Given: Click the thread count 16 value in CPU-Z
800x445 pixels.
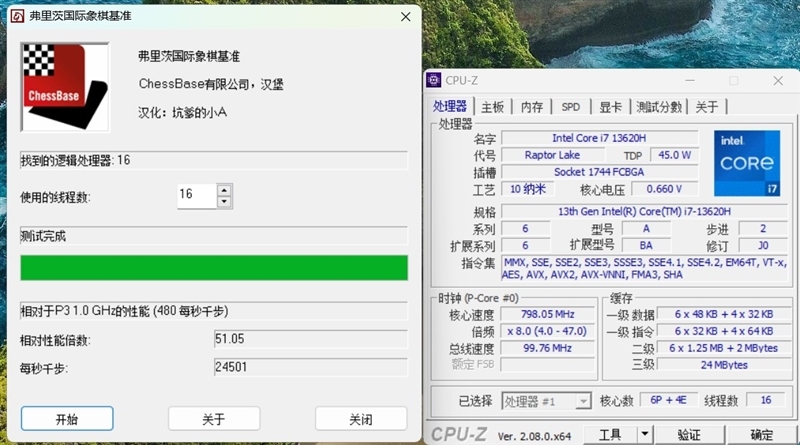Looking at the screenshot, I should [x=766, y=400].
